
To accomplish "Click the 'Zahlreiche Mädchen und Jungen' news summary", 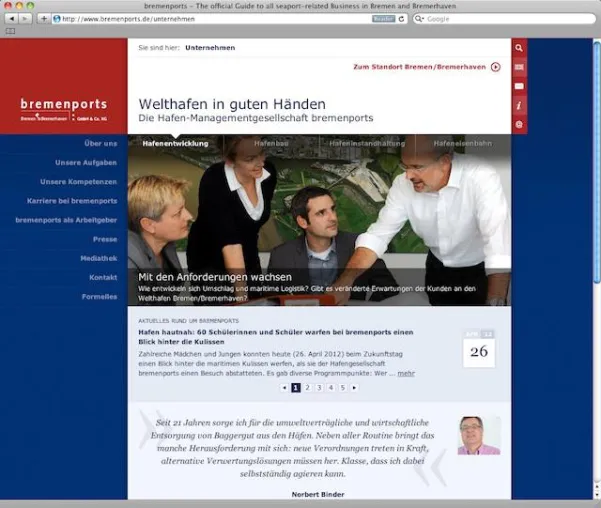I will click(276, 363).
